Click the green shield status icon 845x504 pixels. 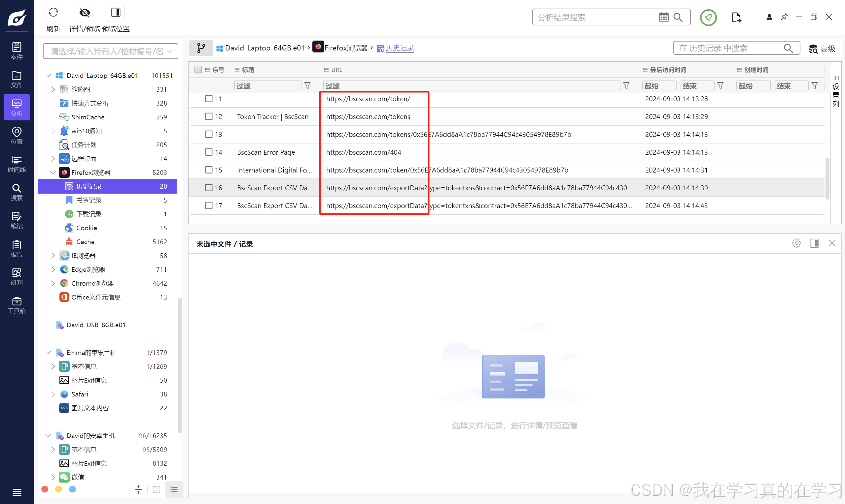[x=708, y=17]
